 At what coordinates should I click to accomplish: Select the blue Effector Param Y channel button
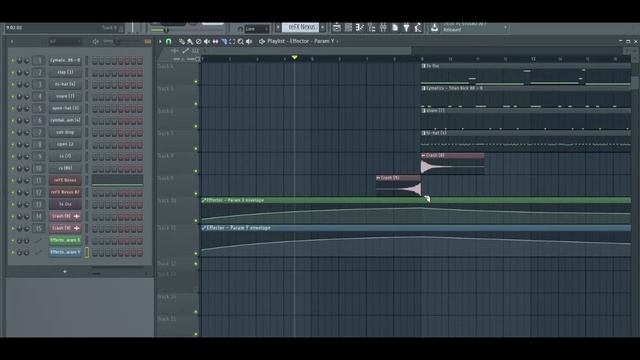point(65,252)
